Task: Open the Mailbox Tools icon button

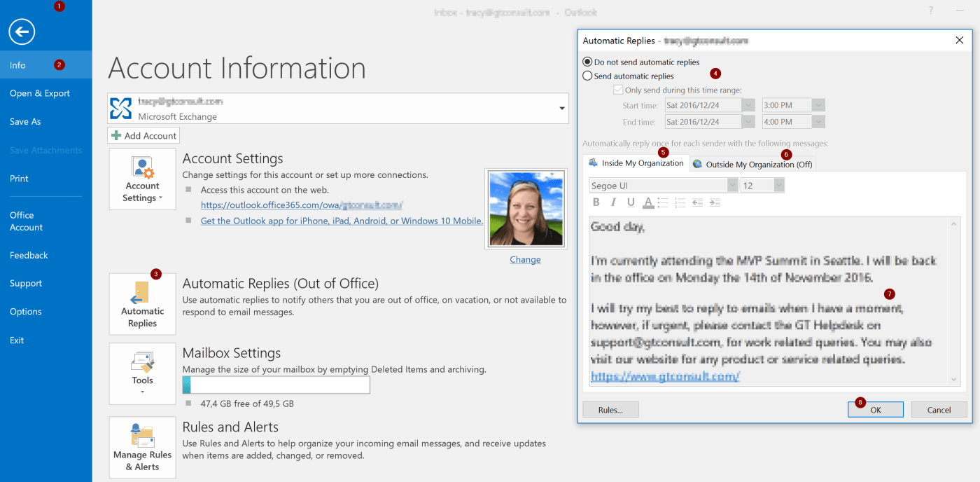Action: 142,373
